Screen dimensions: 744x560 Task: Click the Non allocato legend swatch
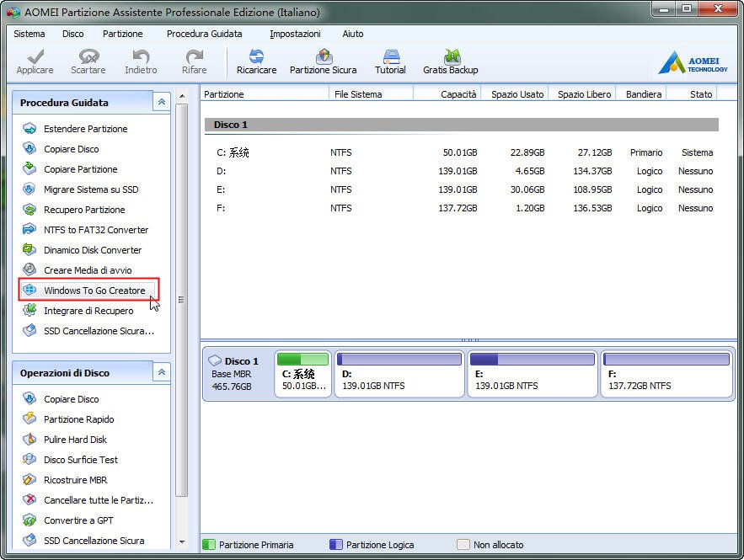tap(463, 544)
